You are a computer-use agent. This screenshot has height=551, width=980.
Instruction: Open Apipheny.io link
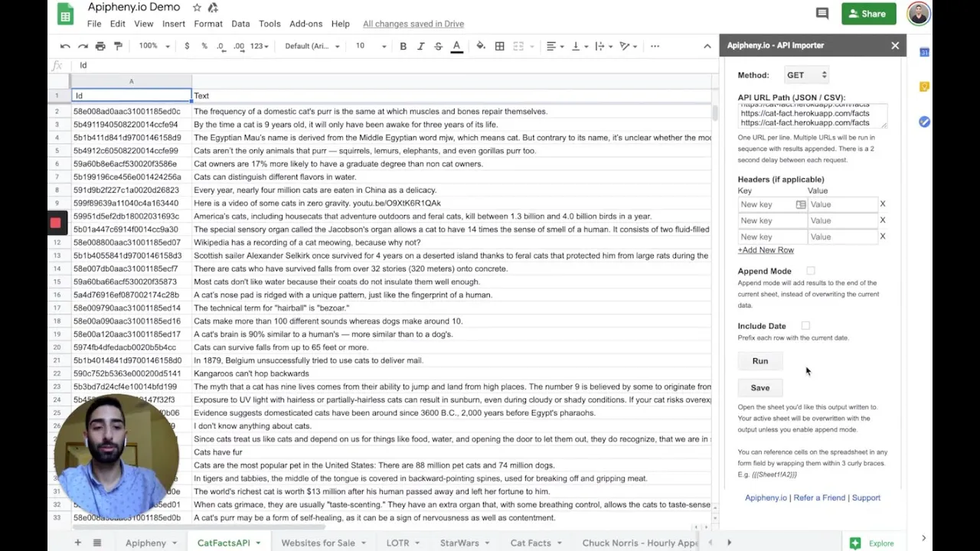(x=766, y=497)
